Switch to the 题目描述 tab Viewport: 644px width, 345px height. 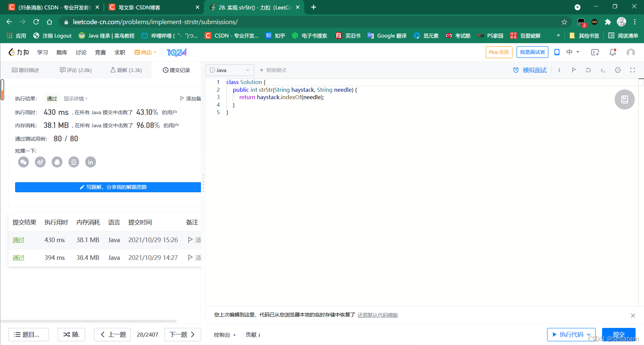point(25,70)
